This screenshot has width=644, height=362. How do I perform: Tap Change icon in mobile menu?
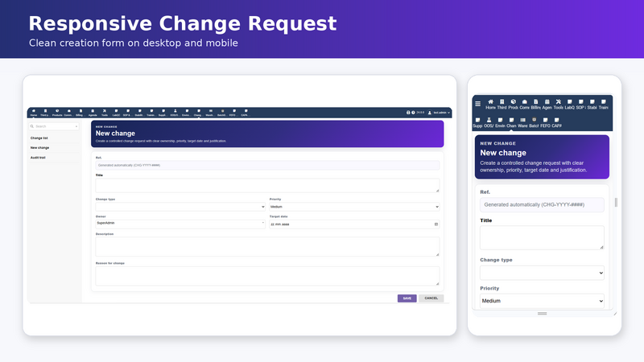tap(511, 120)
